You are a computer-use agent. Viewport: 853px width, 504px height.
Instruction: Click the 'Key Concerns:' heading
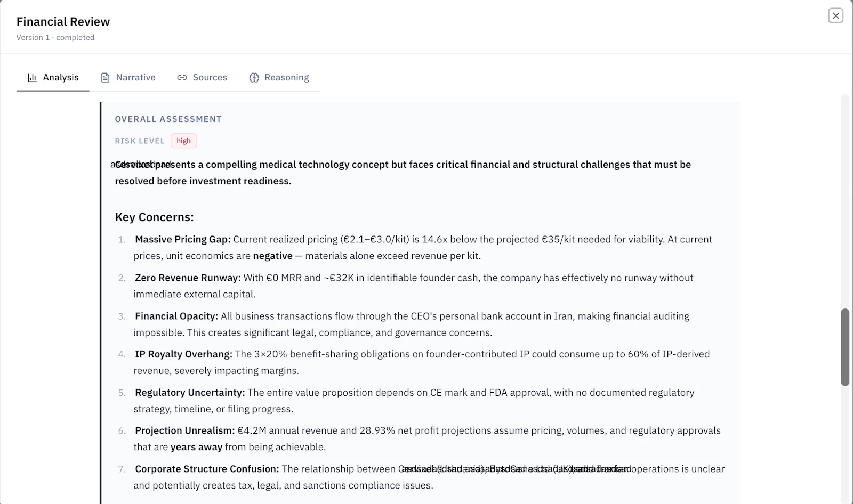pos(155,217)
